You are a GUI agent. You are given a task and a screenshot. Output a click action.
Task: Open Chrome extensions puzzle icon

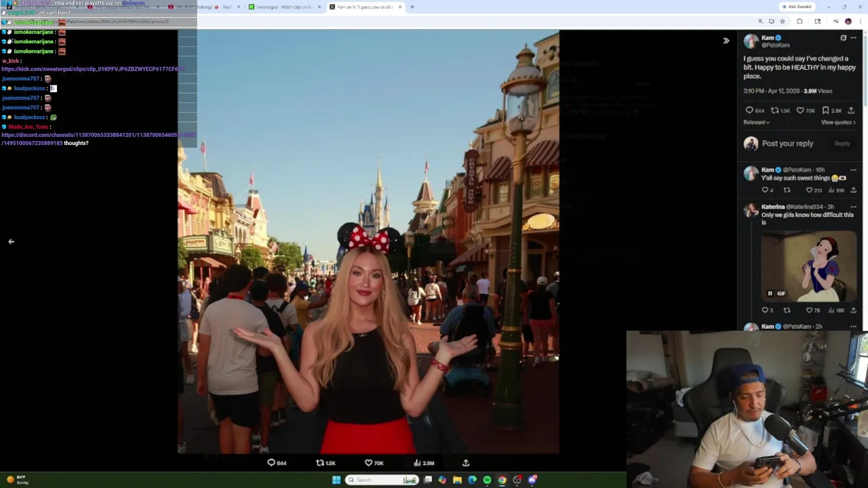pyautogui.click(x=800, y=21)
